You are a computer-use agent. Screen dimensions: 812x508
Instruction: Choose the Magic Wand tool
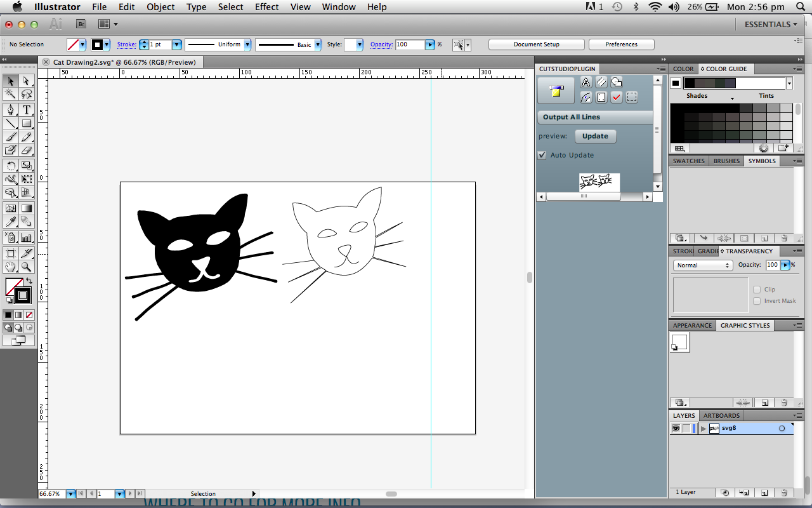point(11,95)
